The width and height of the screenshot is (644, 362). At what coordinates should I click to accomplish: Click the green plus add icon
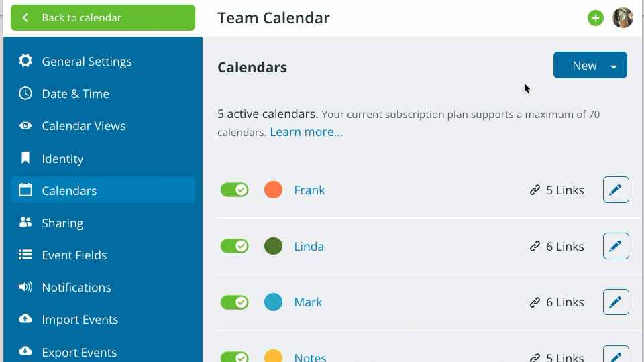(x=596, y=18)
